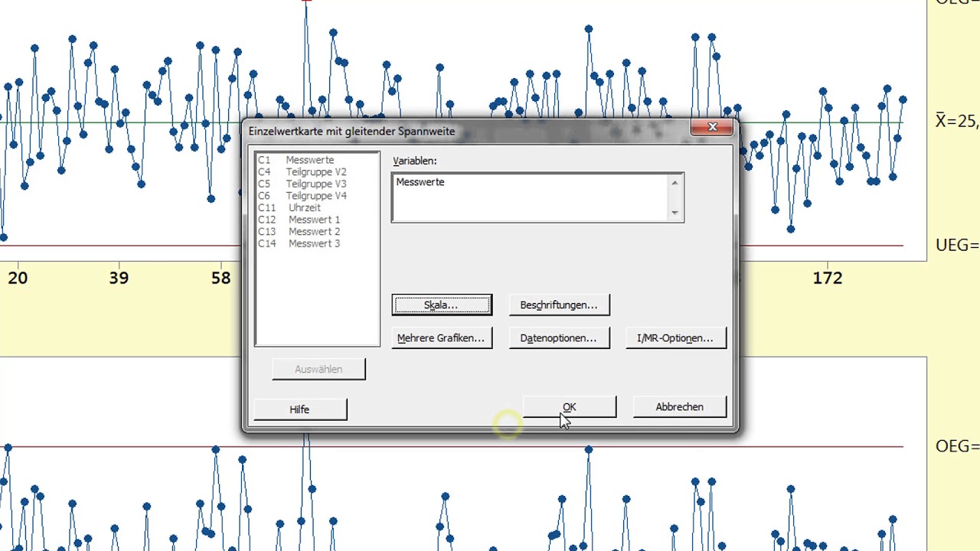
Task: Click the Mehrere Grafiken... button
Action: click(x=442, y=337)
